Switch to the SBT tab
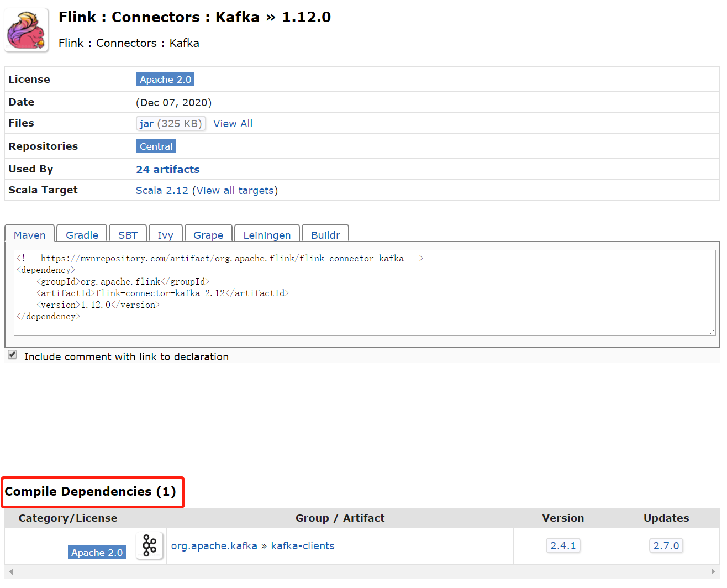This screenshot has height=588, width=727. [128, 234]
